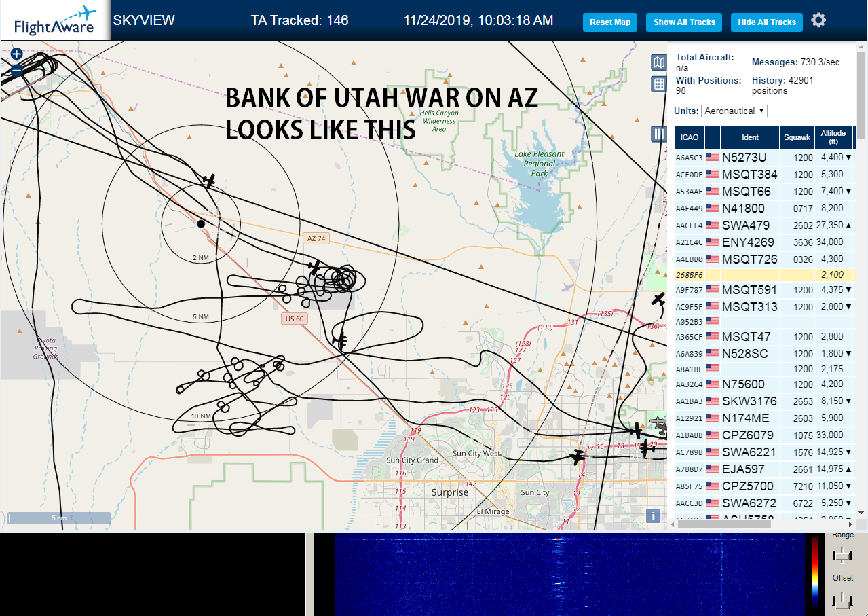Adjust the Offset slider on spectrum panel
Image resolution: width=868 pixels, height=616 pixels.
(842, 600)
